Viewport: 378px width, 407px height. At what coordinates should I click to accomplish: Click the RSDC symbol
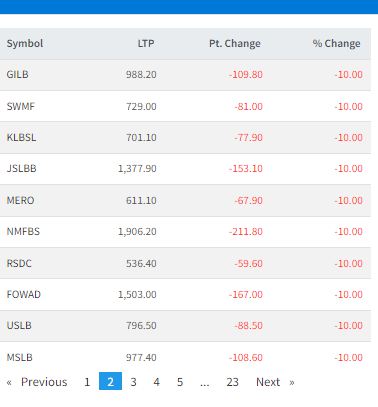[x=19, y=263]
